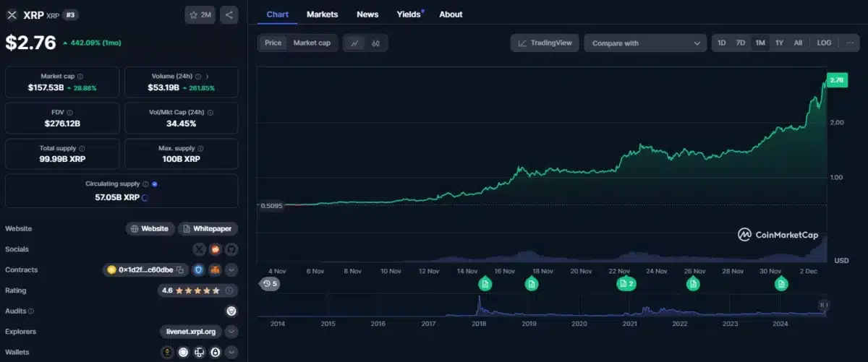Click the orange fox icon in Contracts row
The image size is (868, 362).
[215, 270]
